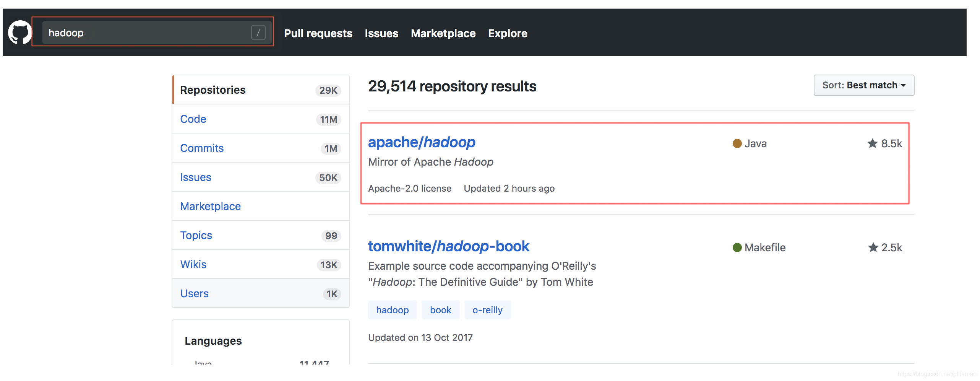
Task: Click the '29,514 repository results' heading
Action: pyautogui.click(x=452, y=86)
